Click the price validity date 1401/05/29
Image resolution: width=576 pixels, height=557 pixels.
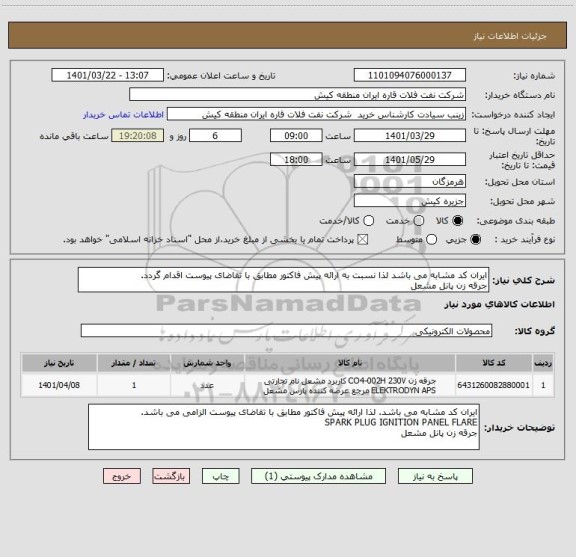(410, 159)
